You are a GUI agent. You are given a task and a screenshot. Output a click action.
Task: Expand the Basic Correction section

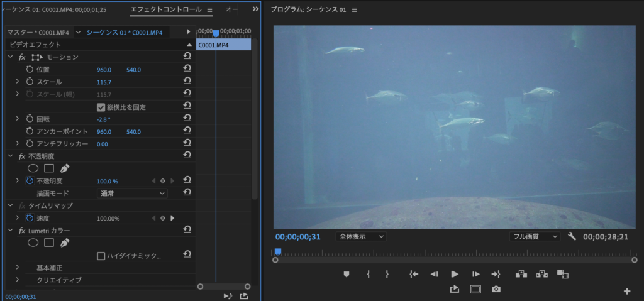(17, 268)
